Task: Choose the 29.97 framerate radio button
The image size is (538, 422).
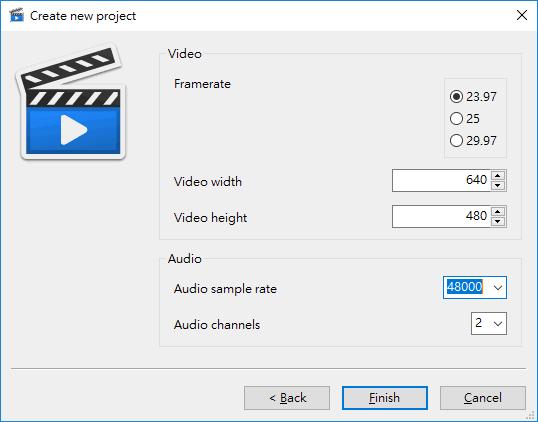Action: [x=473, y=141]
